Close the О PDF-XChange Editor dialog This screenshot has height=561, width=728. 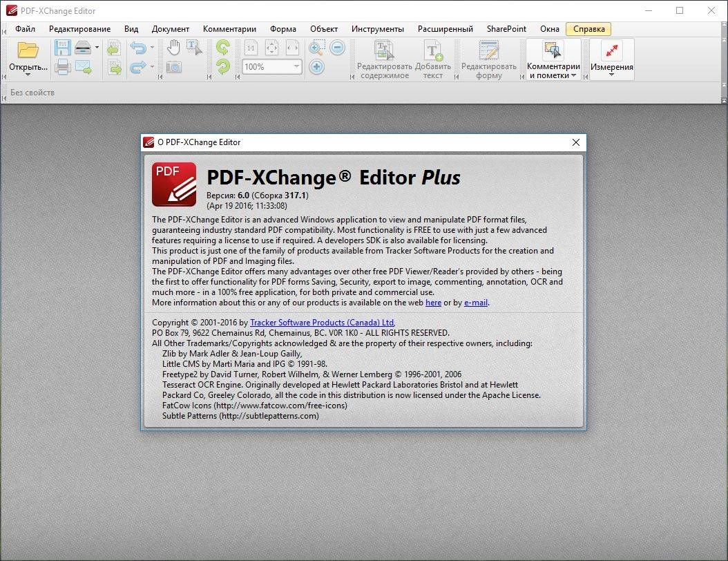576,142
